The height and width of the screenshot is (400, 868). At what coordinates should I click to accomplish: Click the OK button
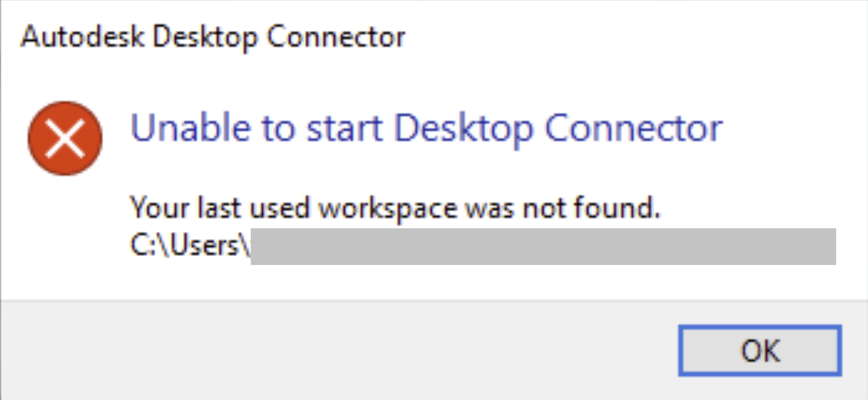point(760,350)
